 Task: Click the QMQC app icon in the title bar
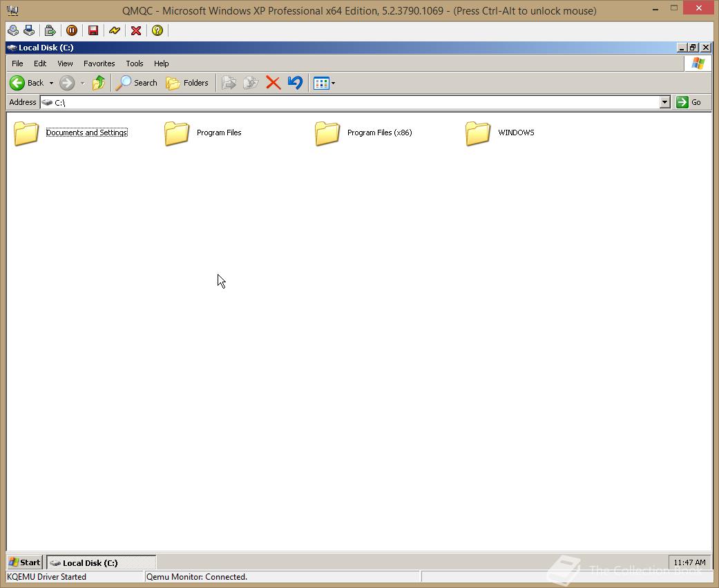pyautogui.click(x=12, y=10)
